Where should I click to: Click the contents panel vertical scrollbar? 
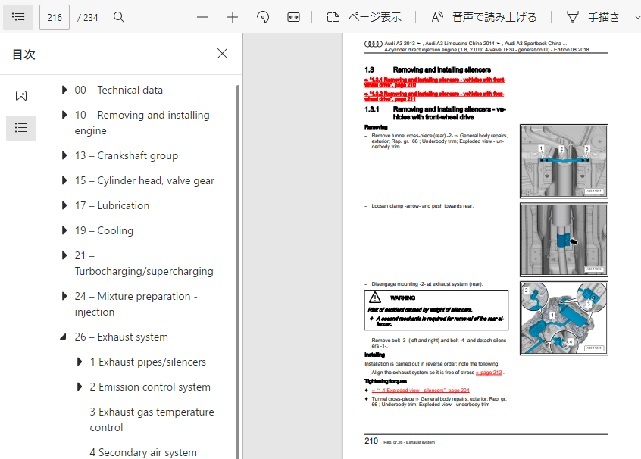(237, 272)
